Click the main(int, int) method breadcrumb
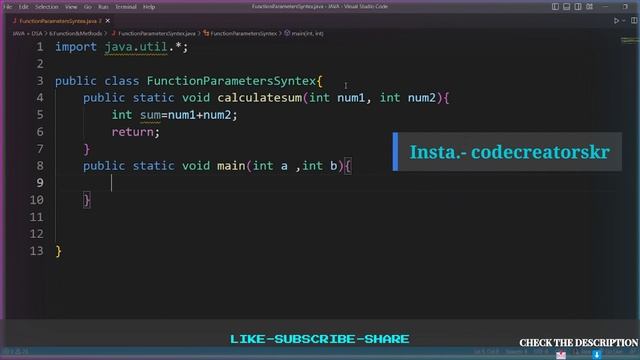The height and width of the screenshot is (360, 640). [x=307, y=33]
